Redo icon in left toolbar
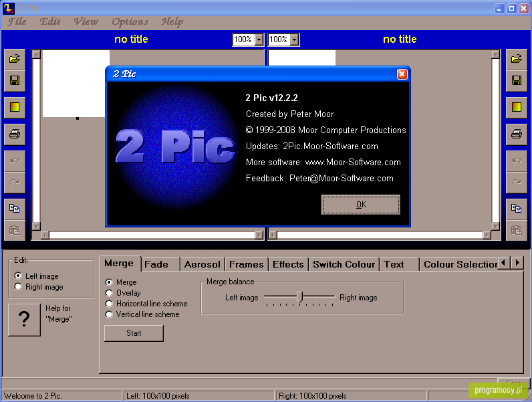This screenshot has height=402, width=532. tap(15, 182)
